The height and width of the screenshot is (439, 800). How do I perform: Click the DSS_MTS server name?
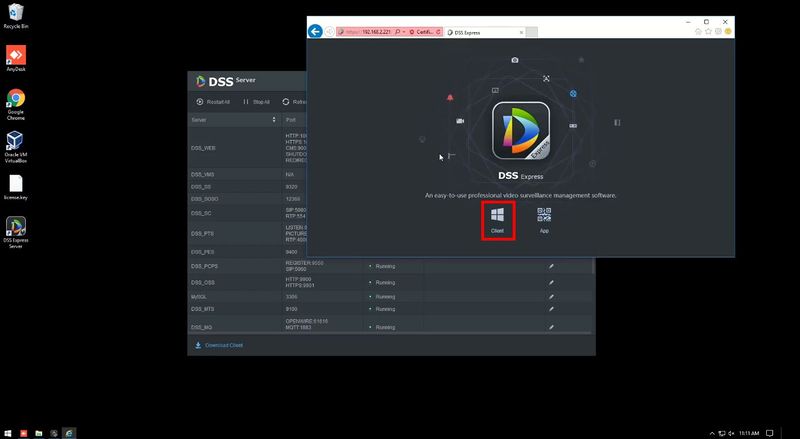203,309
